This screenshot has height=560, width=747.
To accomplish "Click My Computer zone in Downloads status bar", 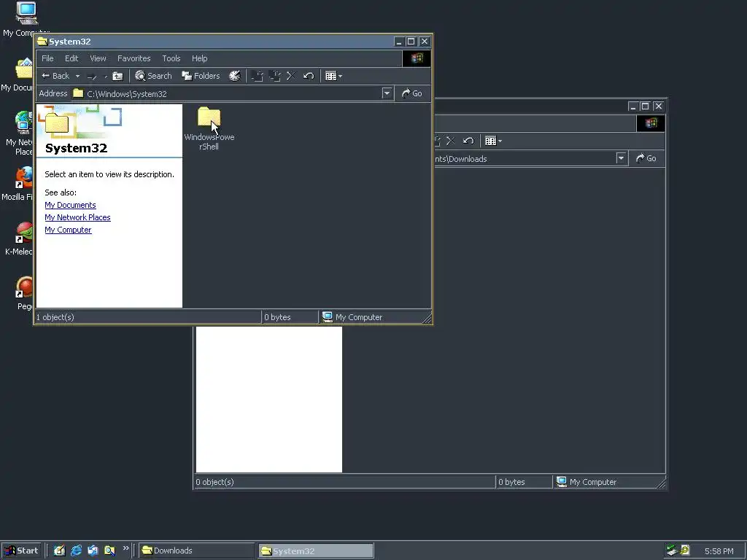I will (x=587, y=482).
